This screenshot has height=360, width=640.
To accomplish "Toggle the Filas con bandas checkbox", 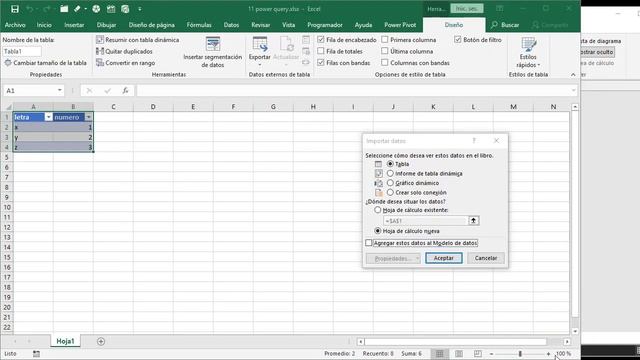I will click(x=320, y=62).
